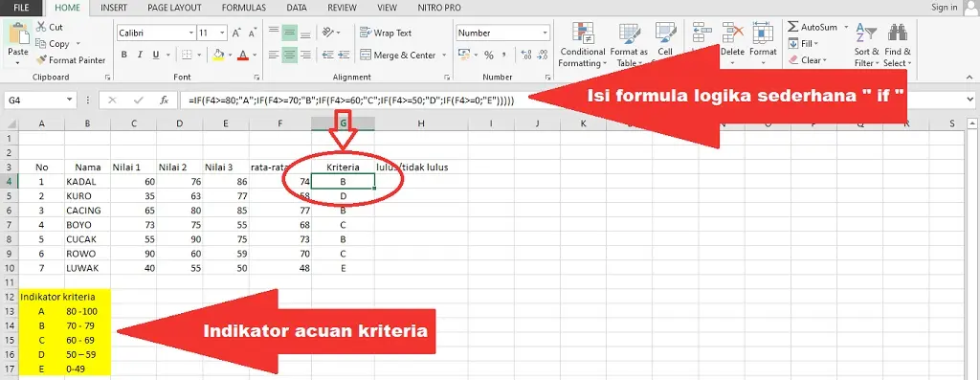Open the Number format dropdown
This screenshot has width=980, height=380.
coord(545,34)
